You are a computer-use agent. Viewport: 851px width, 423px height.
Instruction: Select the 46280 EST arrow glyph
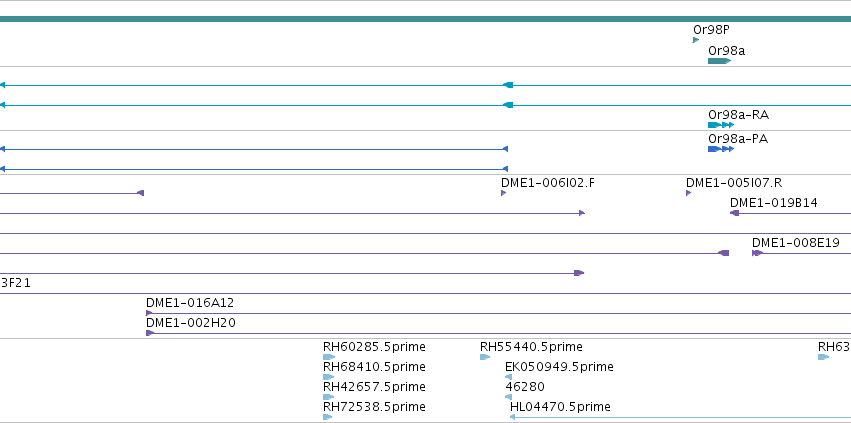pos(509,397)
